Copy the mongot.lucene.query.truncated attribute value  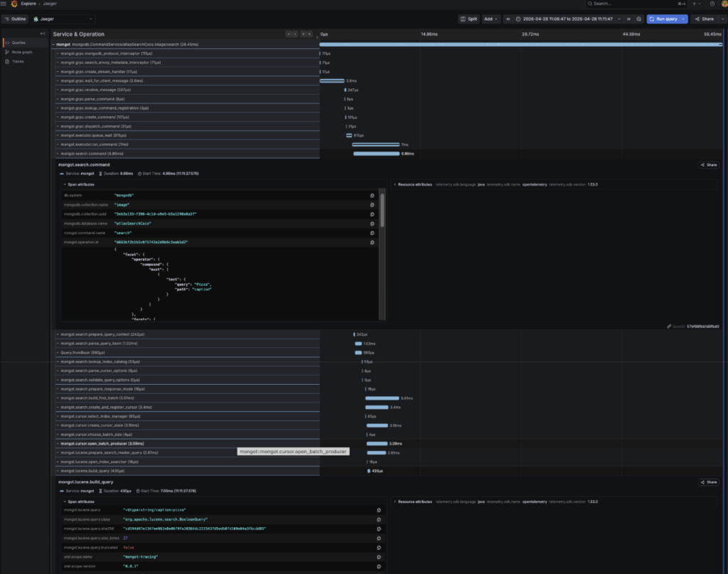coord(379,548)
